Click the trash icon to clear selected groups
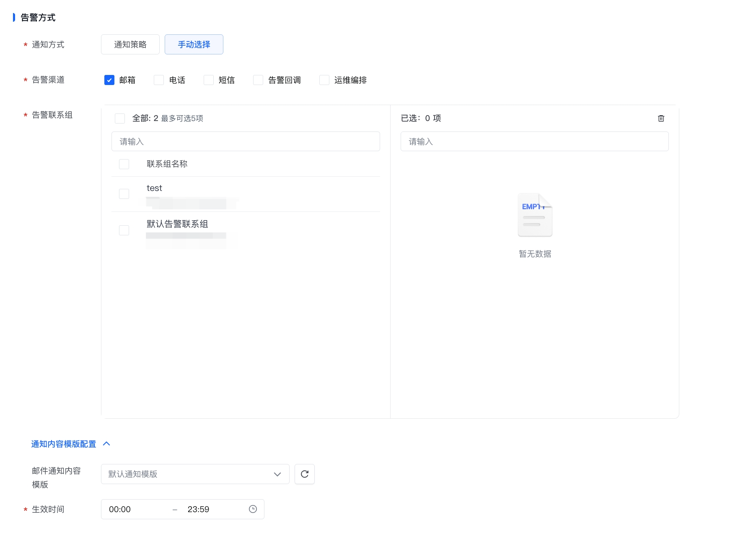 (661, 119)
